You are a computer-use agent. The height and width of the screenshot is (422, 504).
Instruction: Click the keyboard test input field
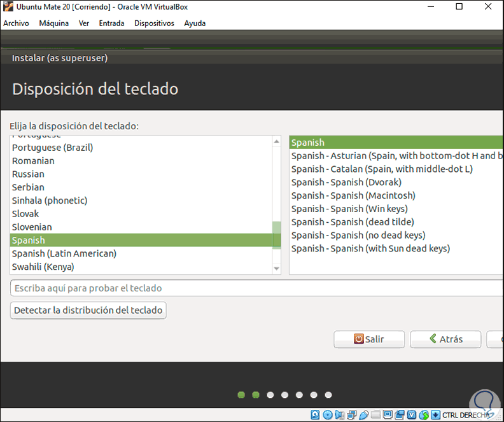(x=257, y=288)
